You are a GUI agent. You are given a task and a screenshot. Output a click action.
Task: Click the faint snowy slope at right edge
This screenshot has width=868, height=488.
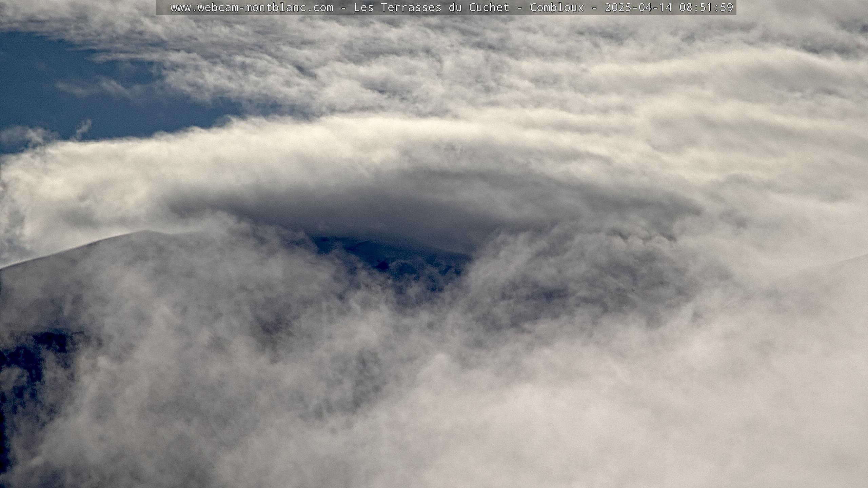coord(841,268)
